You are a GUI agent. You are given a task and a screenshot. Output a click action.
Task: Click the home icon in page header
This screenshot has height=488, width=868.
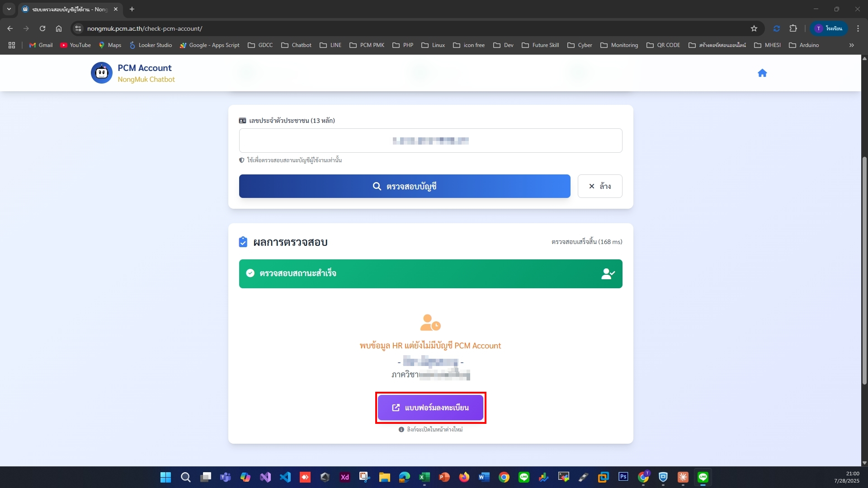click(762, 73)
